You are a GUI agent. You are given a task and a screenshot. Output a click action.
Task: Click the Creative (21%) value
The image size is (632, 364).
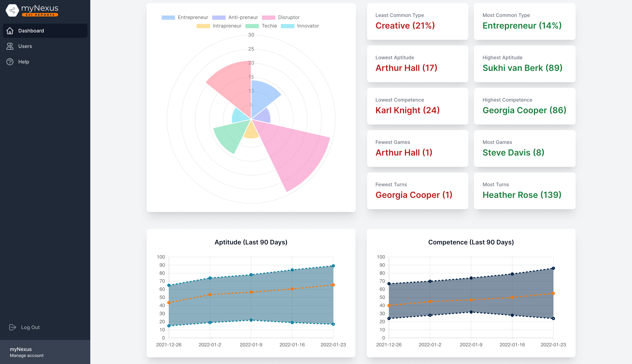pos(405,26)
